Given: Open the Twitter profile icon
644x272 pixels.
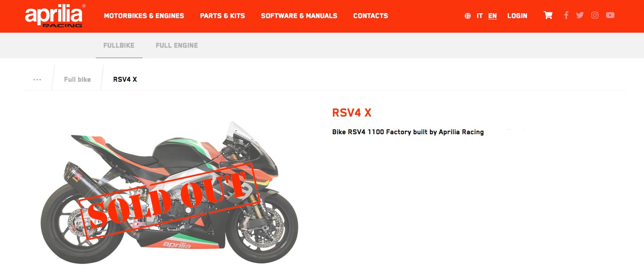Looking at the screenshot, I should point(580,15).
